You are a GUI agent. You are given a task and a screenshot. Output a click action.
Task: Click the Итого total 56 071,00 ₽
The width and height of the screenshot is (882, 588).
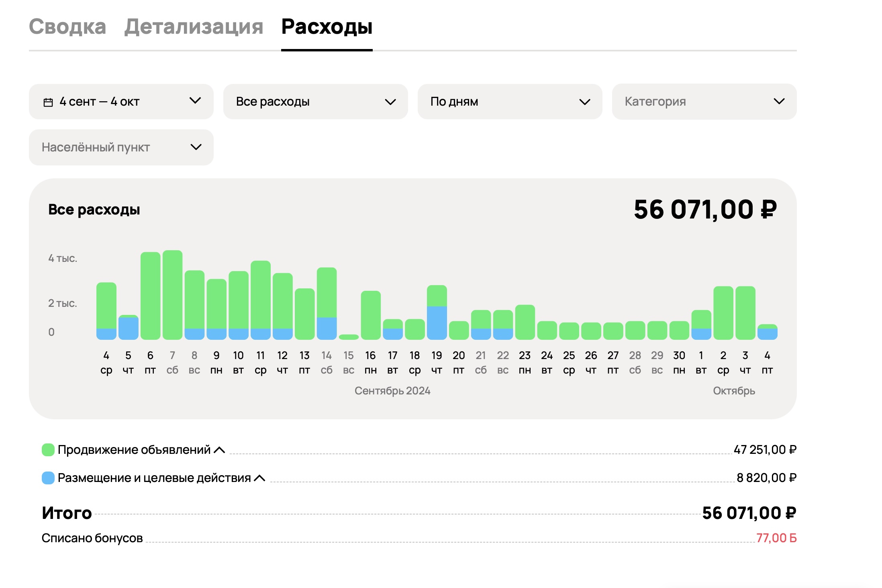click(x=749, y=513)
